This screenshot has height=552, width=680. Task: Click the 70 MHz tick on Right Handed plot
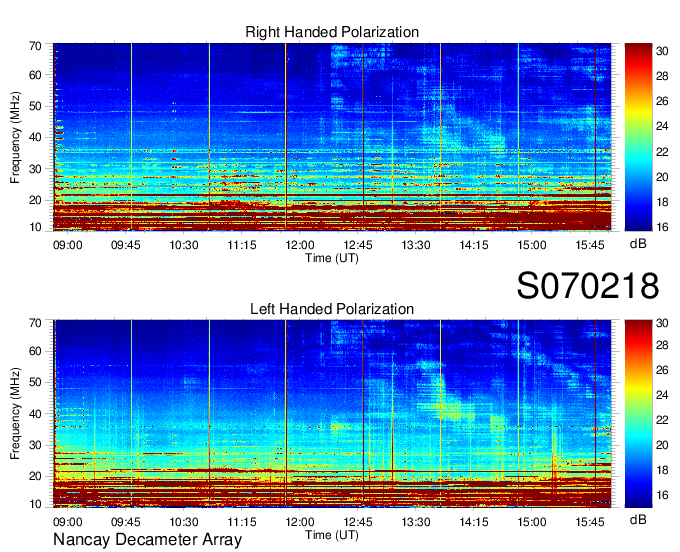click(36, 46)
